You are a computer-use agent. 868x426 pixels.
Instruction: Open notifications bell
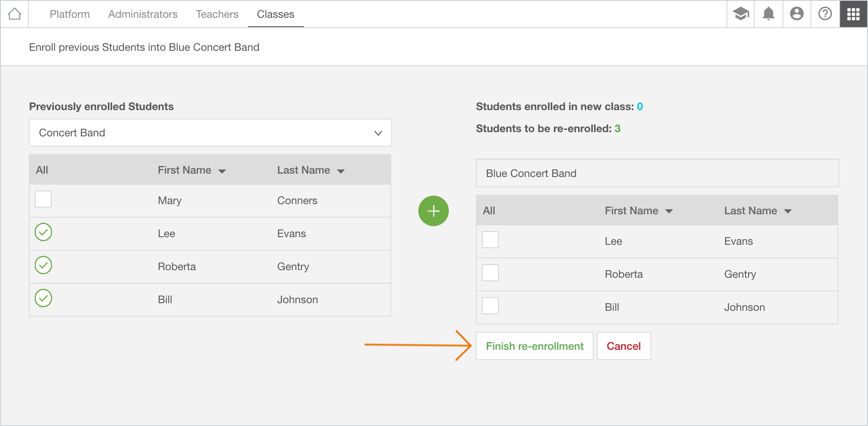(768, 14)
